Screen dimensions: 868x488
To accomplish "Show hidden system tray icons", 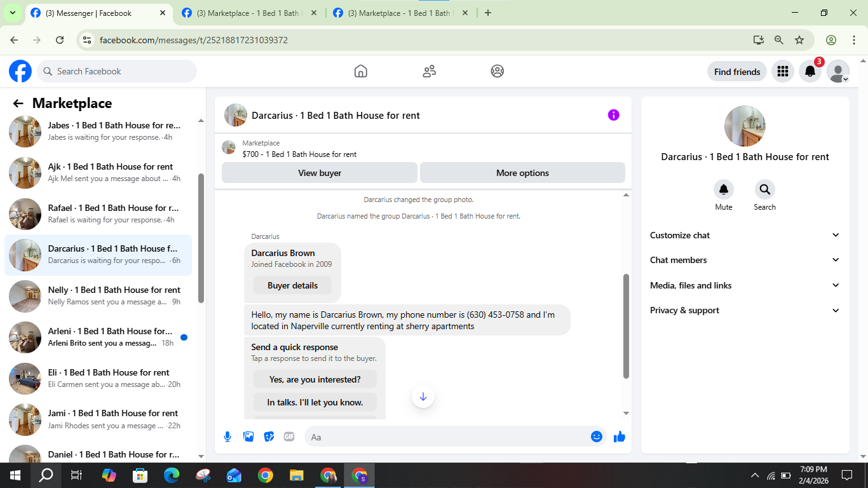I will point(755,475).
